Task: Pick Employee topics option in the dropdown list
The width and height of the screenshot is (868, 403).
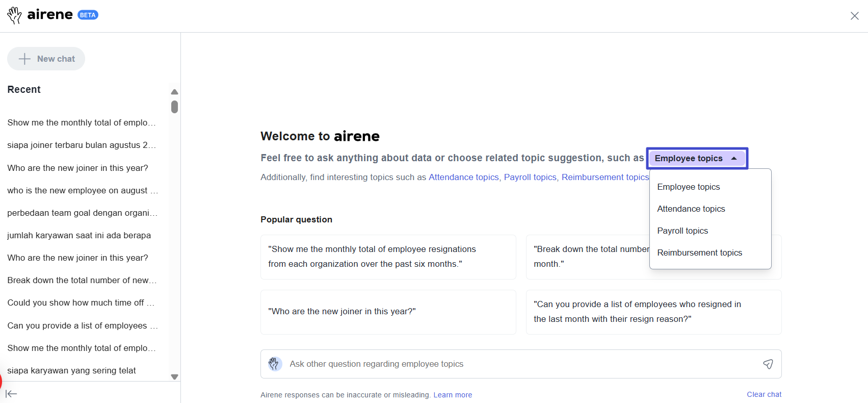Action: (688, 187)
